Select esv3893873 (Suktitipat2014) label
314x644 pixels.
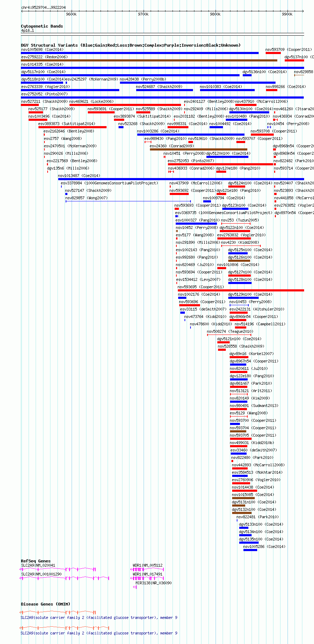click(67, 124)
